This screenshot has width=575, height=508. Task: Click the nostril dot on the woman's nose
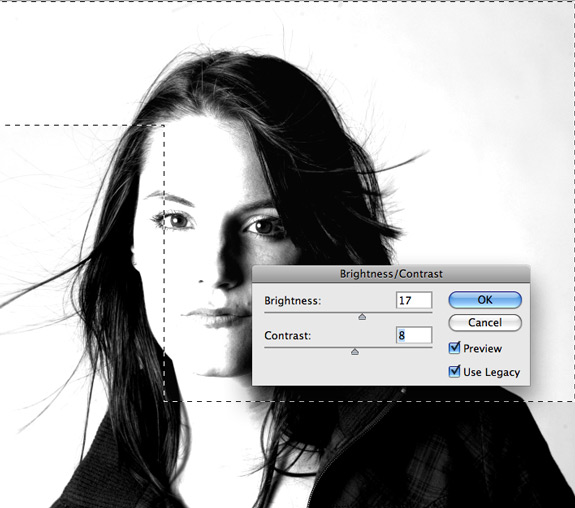point(201,281)
